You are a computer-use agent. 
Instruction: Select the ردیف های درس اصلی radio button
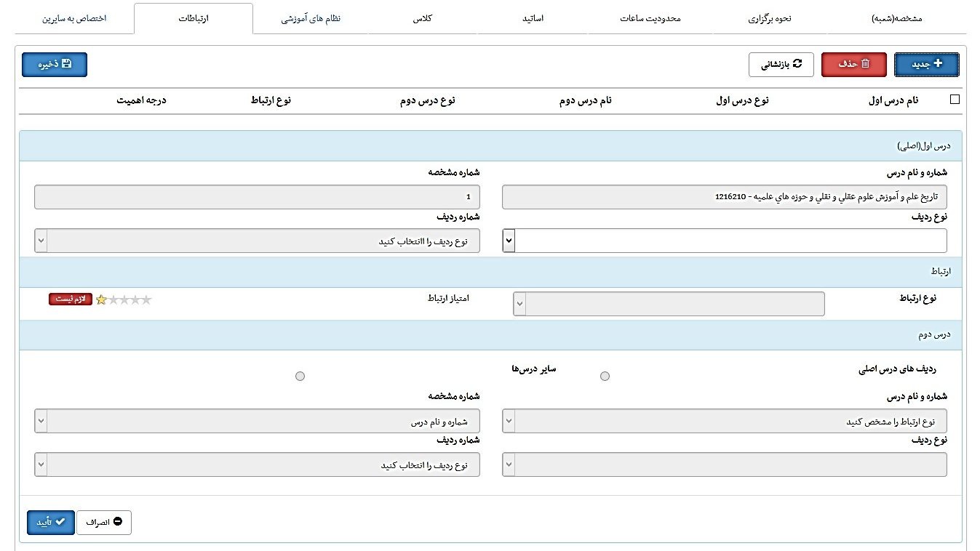(x=605, y=376)
